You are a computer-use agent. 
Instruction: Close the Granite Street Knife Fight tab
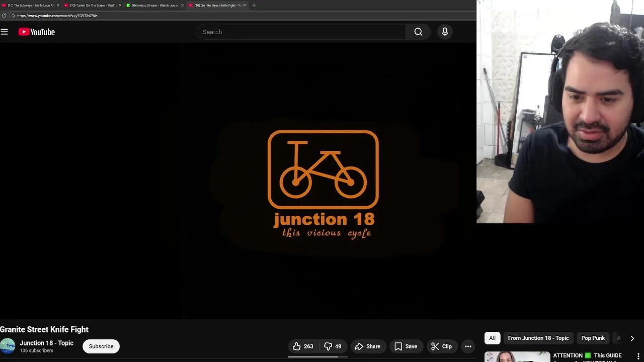coord(245,5)
